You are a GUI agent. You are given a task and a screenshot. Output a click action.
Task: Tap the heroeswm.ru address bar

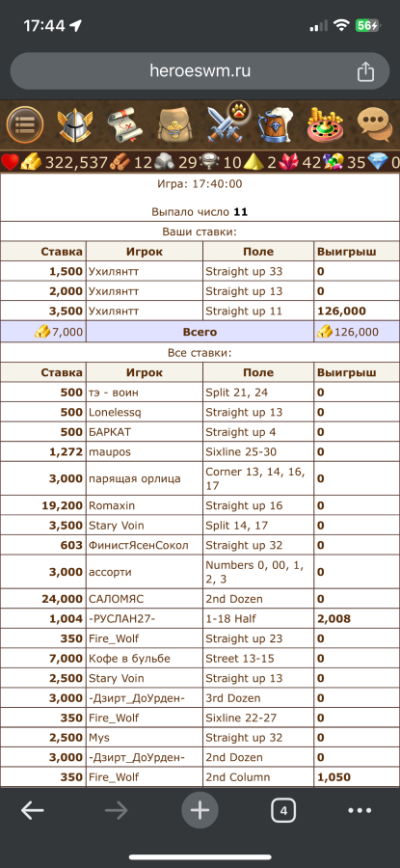pos(200,70)
